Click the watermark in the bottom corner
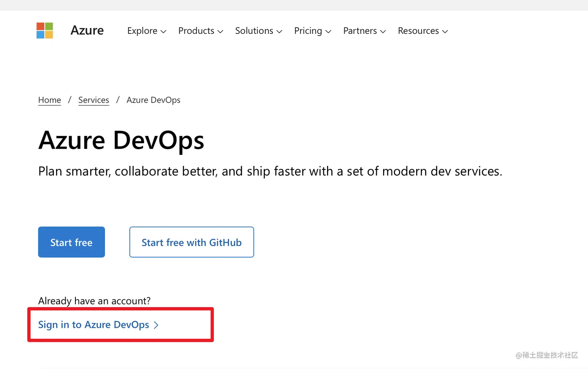Viewport: 588px width, 369px height. pyautogui.click(x=546, y=355)
